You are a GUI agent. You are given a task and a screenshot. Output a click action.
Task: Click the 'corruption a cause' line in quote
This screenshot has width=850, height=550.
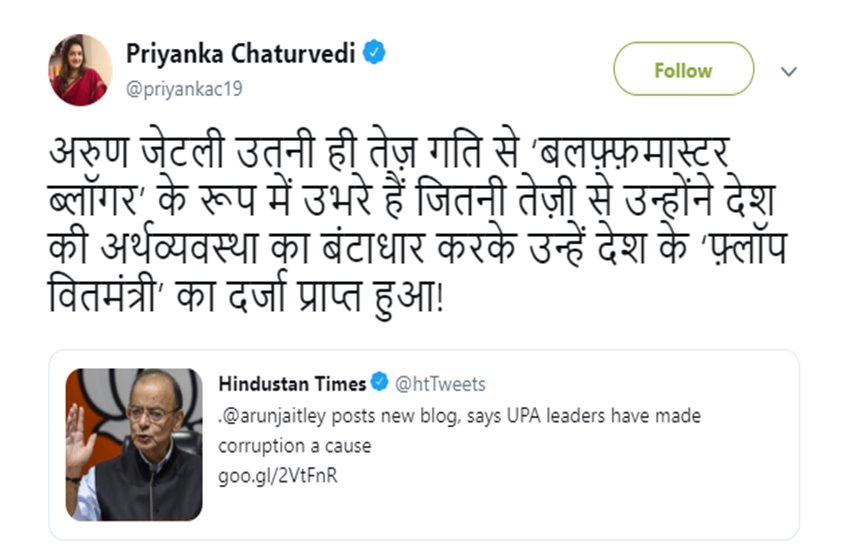click(x=294, y=445)
